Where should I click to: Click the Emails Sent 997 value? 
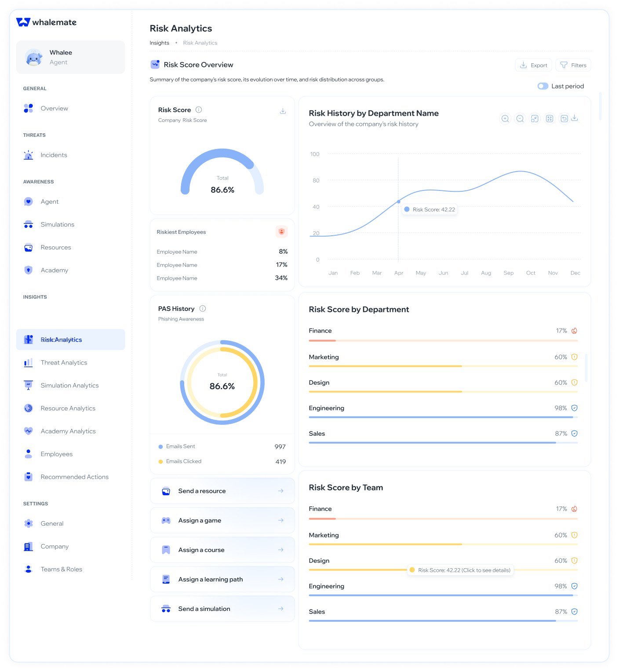coord(280,447)
